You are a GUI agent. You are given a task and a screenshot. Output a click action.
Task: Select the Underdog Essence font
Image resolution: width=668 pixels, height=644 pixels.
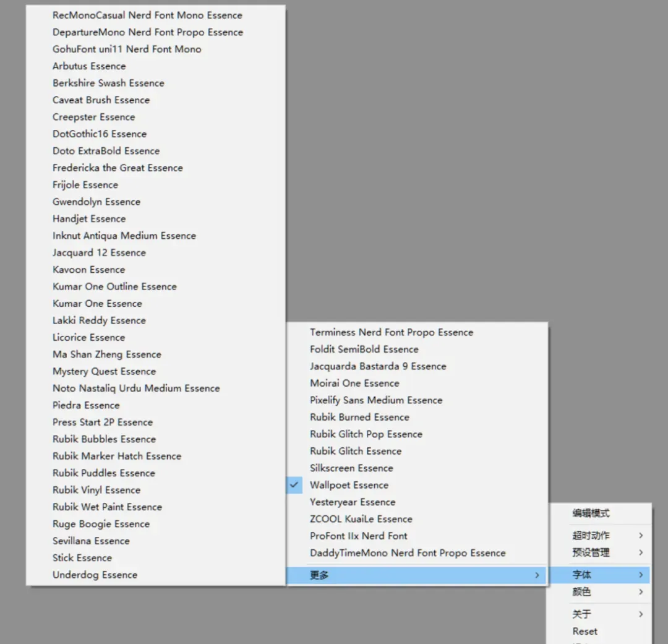[155, 575]
